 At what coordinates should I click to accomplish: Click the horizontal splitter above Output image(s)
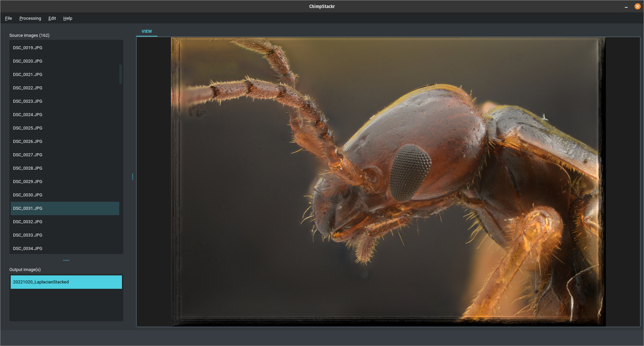click(x=66, y=260)
